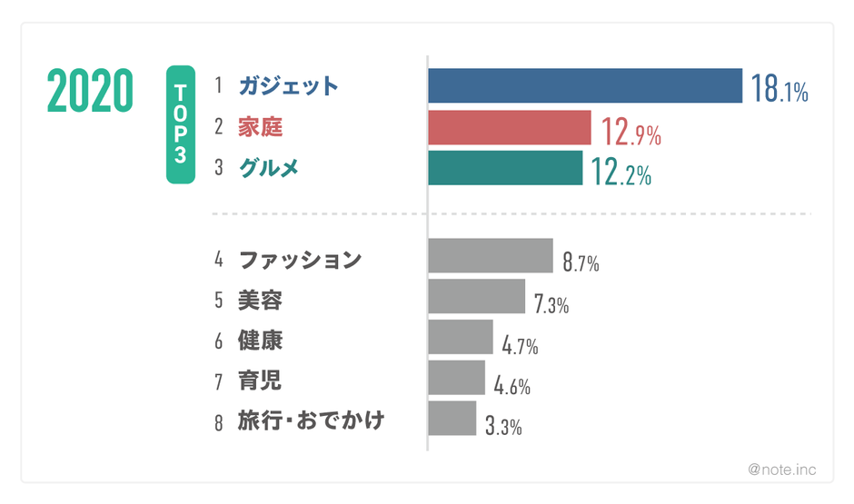
Task: Click the gray ファッション bar
Action: (x=491, y=255)
